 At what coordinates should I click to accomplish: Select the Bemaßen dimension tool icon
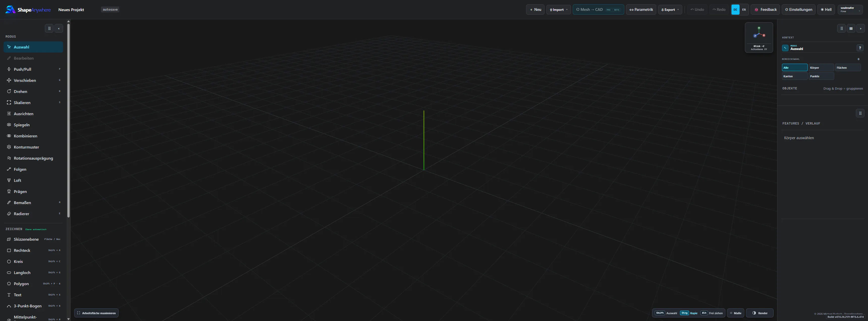click(9, 203)
